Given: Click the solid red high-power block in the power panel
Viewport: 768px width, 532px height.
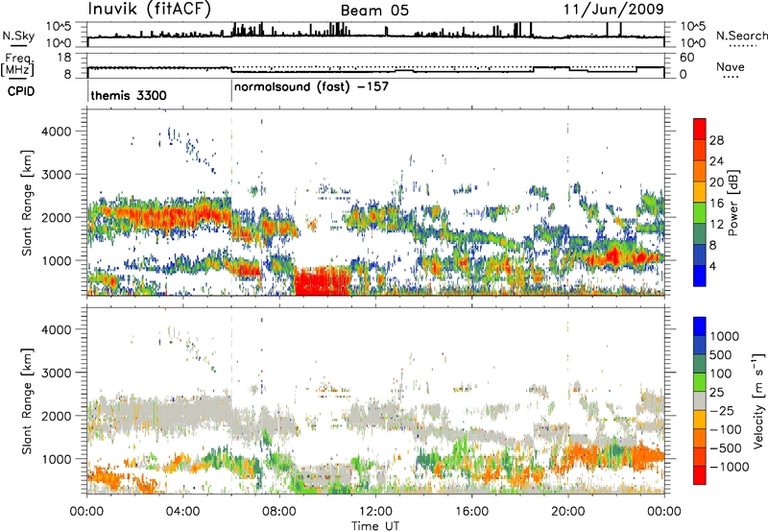Looking at the screenshot, I should (x=323, y=280).
